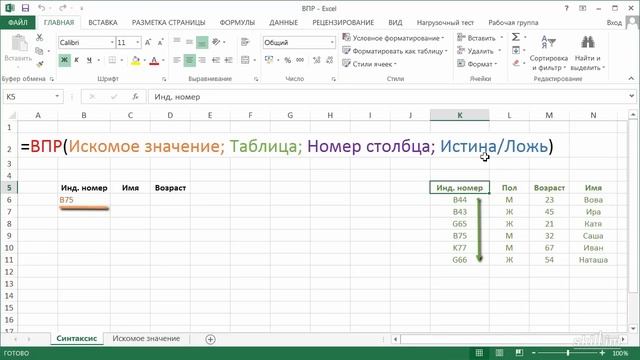Viewport: 640px width, 360px height.
Task: Open the Формат cells menu
Action: [x=477, y=64]
